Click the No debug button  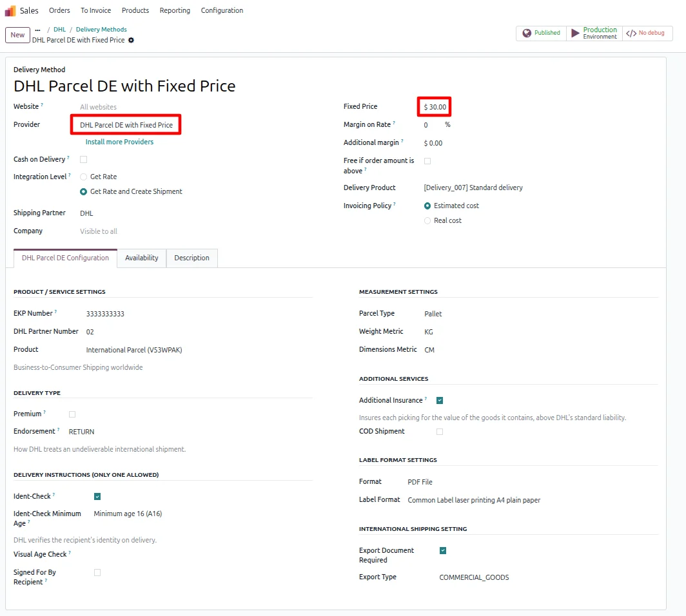647,34
